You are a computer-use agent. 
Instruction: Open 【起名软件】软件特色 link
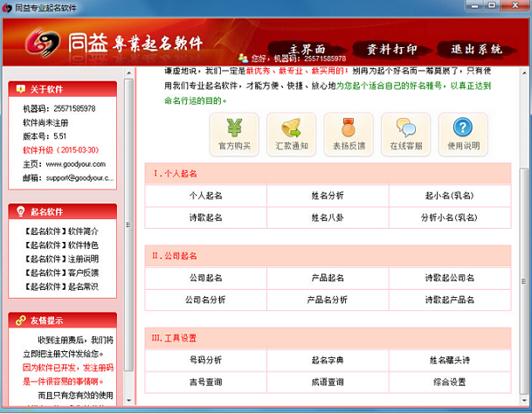click(x=61, y=245)
